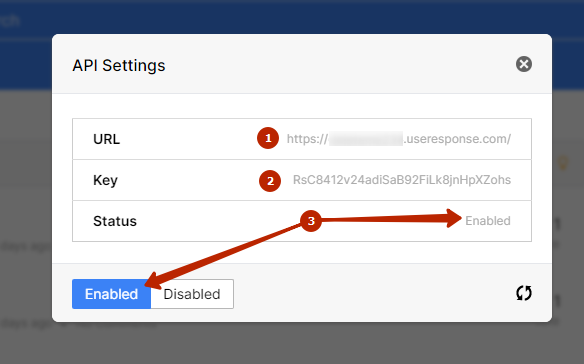Image resolution: width=584 pixels, height=364 pixels.
Task: Click the RsC8412v24 API key value
Action: pos(402,180)
